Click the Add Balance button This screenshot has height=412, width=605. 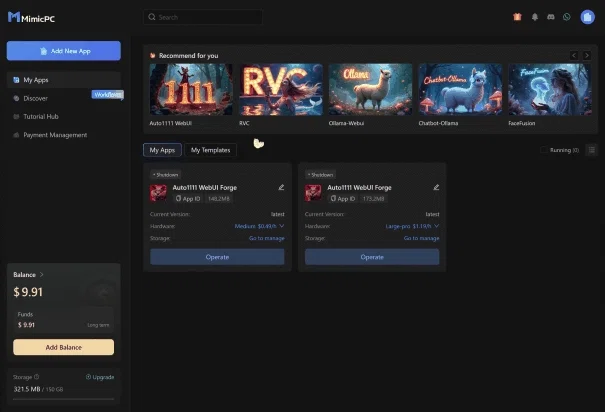click(x=64, y=347)
